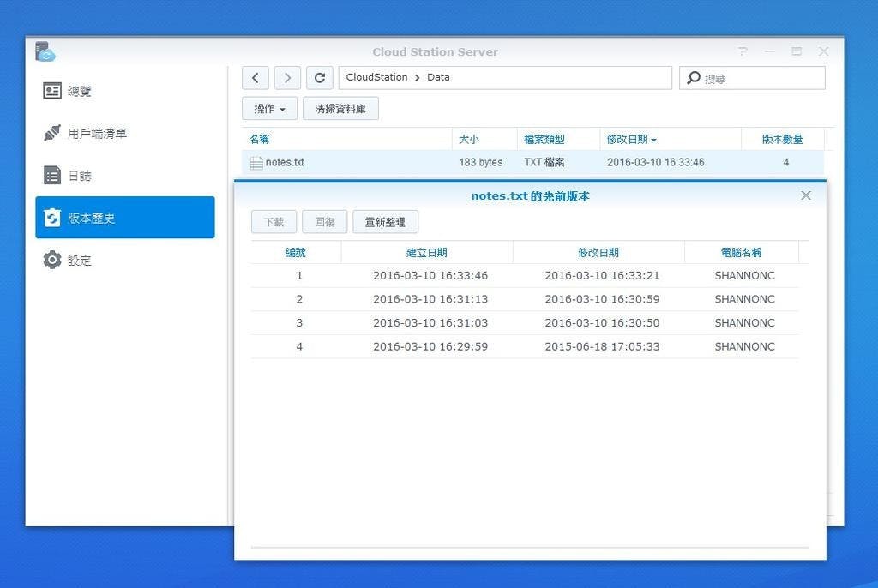878x588 pixels.
Task: Toggle 修改日期 sort order arrow
Action: tap(653, 140)
